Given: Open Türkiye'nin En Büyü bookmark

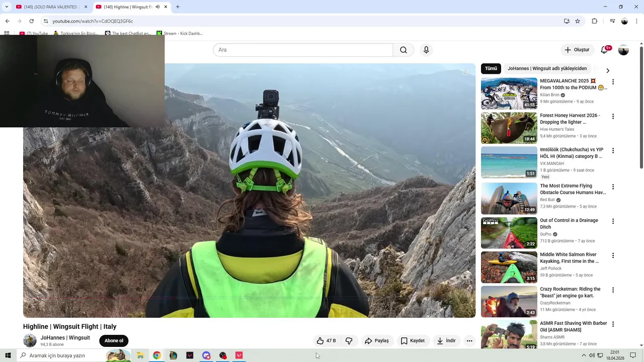Looking at the screenshot, I should 76,33.
